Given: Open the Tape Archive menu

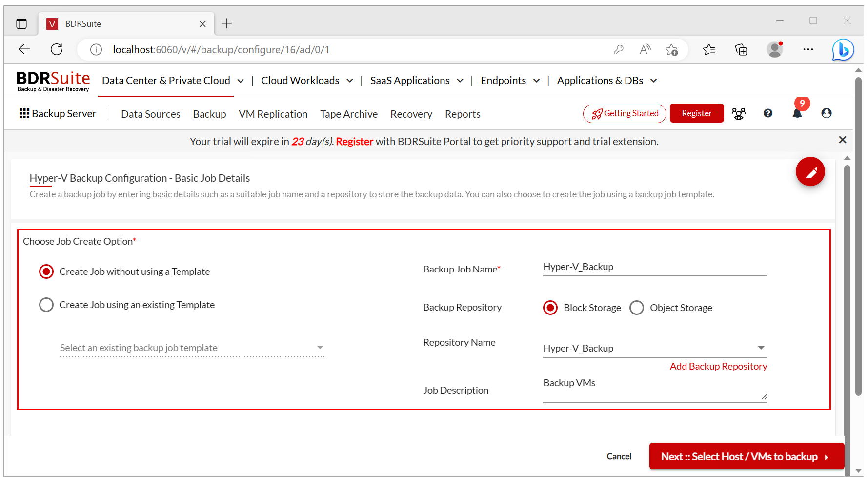Looking at the screenshot, I should (349, 114).
